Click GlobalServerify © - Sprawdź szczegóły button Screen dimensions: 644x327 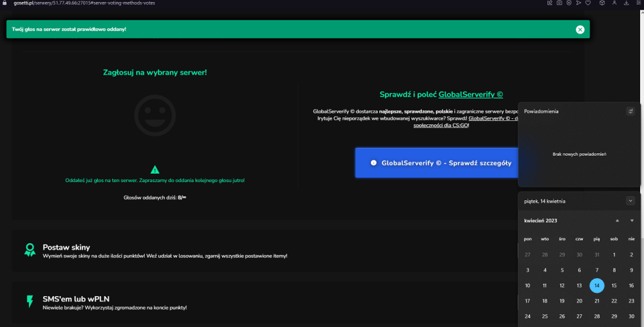[437, 163]
